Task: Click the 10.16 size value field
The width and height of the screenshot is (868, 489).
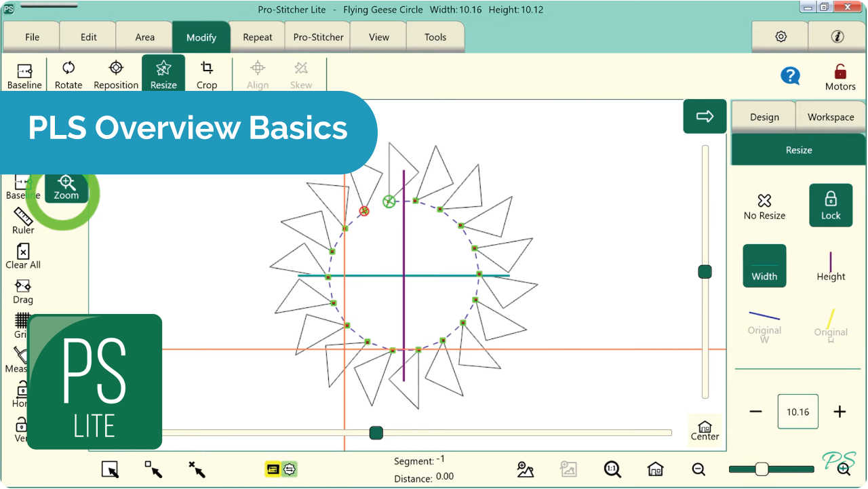Action: pyautogui.click(x=797, y=412)
